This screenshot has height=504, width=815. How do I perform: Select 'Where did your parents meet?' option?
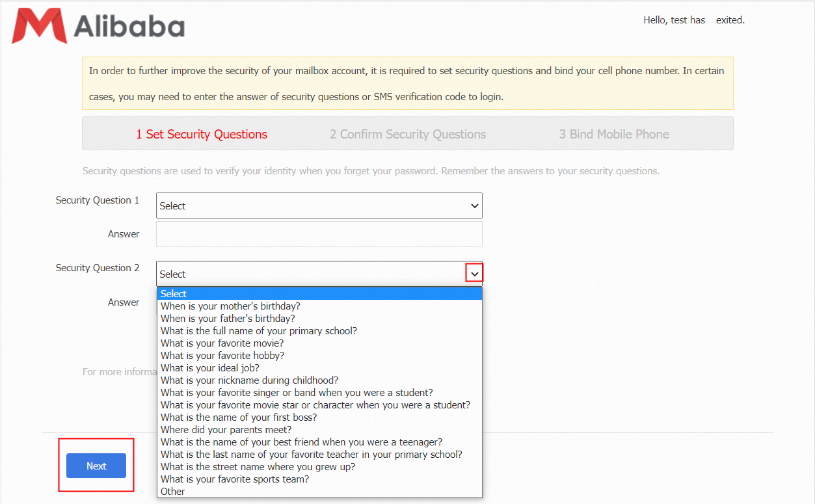tap(226, 430)
